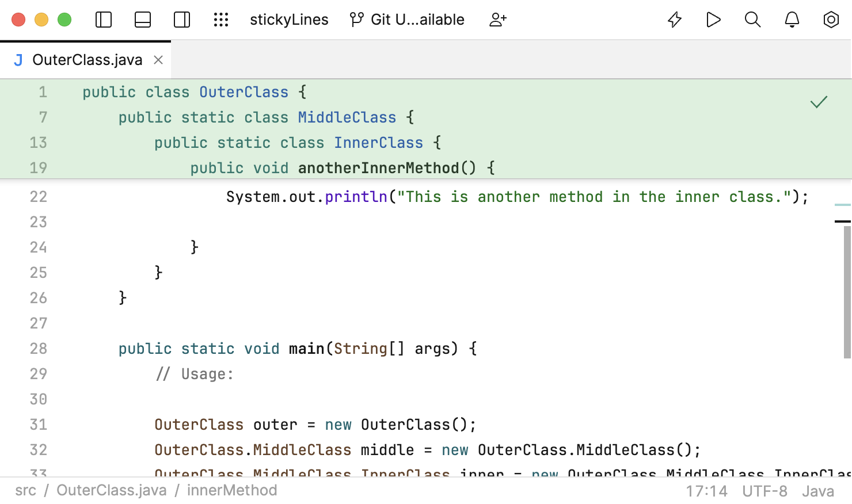Open the Customize Layout grid icon
852x504 pixels.
pyautogui.click(x=221, y=20)
